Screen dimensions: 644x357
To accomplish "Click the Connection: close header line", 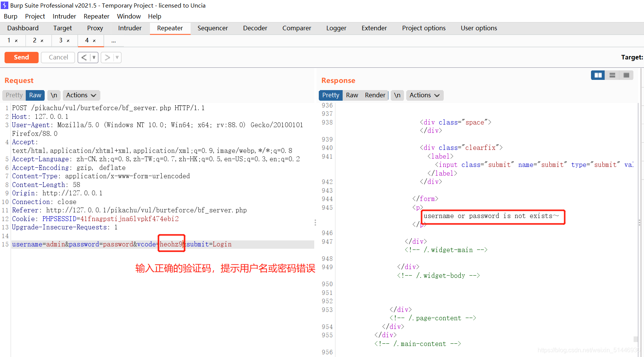I will click(44, 202).
